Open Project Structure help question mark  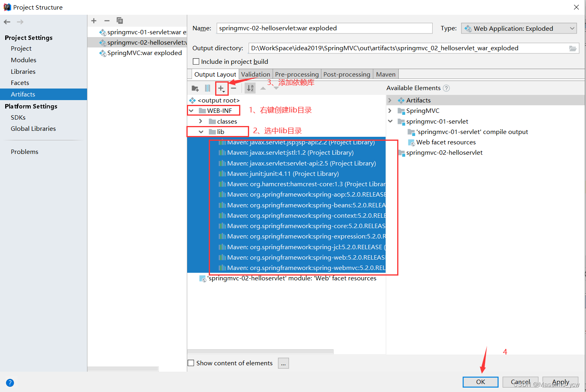10,383
